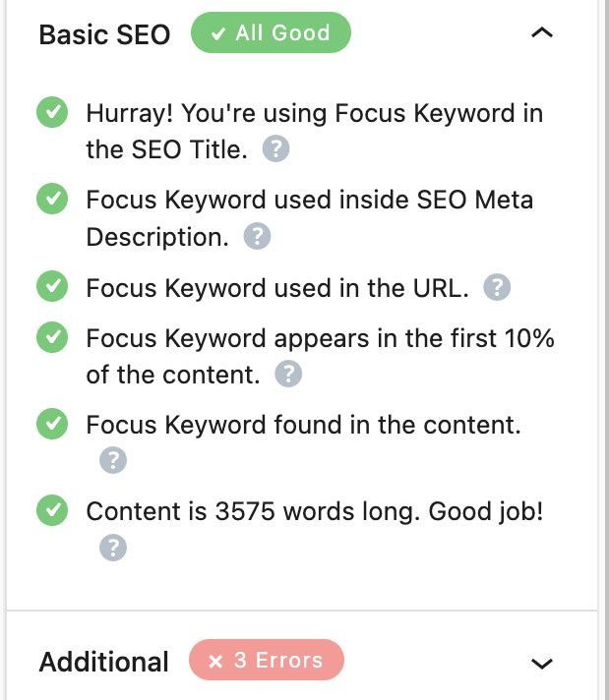Click green check for first 10% test
The image size is (609, 700).
click(52, 338)
